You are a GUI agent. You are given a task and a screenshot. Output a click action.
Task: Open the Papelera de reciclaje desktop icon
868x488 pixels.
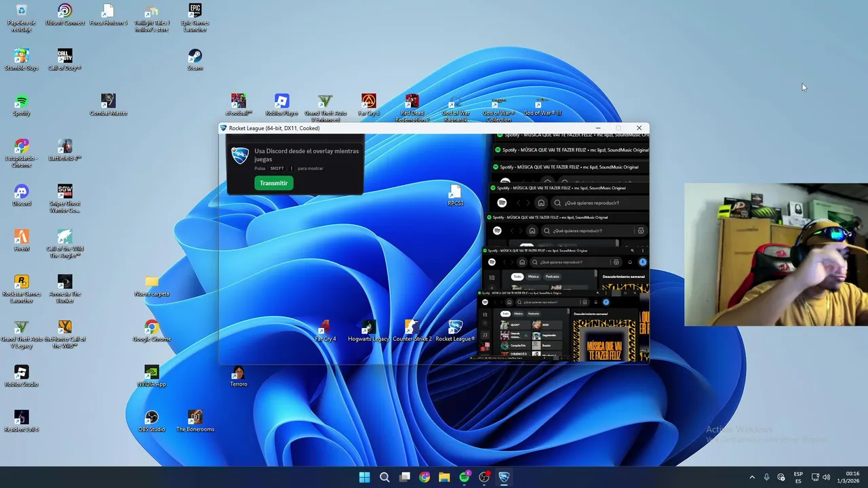click(x=21, y=17)
